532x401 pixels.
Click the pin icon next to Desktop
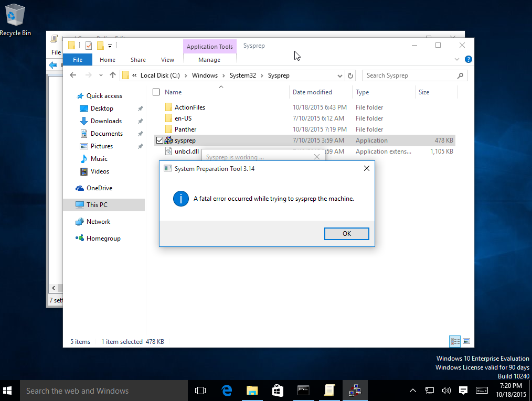[x=140, y=109]
